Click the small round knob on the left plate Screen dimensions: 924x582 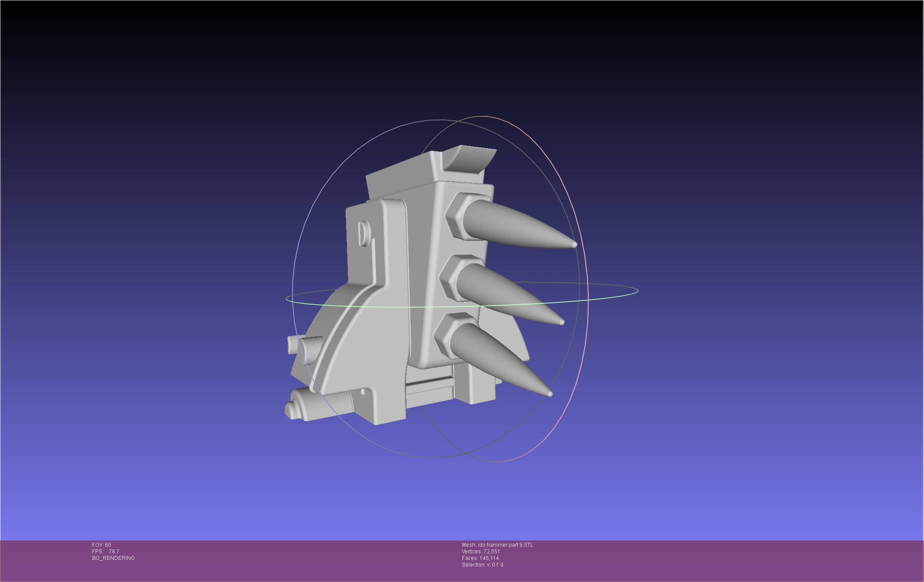[x=364, y=234]
